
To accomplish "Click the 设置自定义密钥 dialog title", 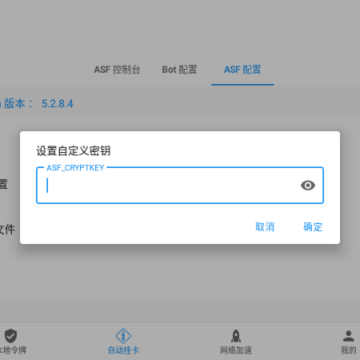I will point(73,151).
